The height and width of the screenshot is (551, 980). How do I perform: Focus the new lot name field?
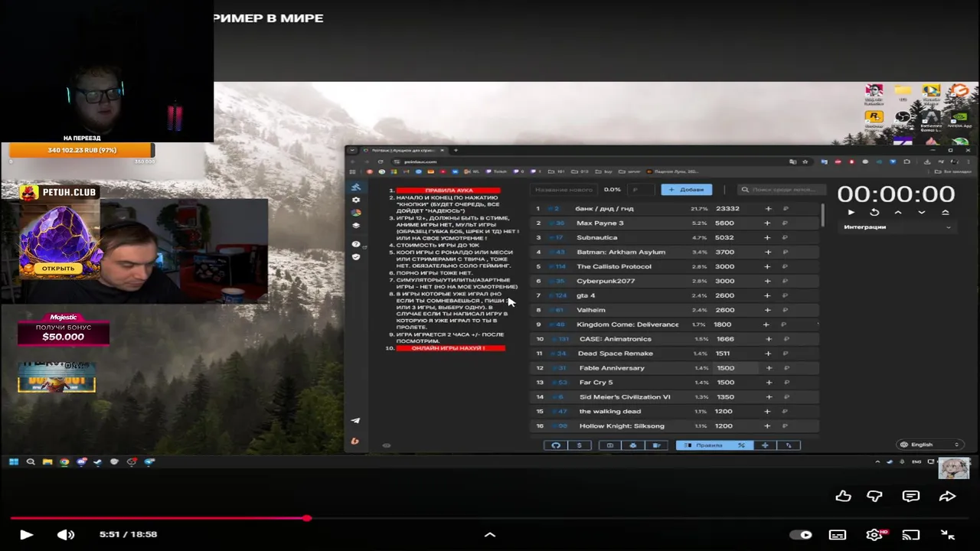[563, 190]
